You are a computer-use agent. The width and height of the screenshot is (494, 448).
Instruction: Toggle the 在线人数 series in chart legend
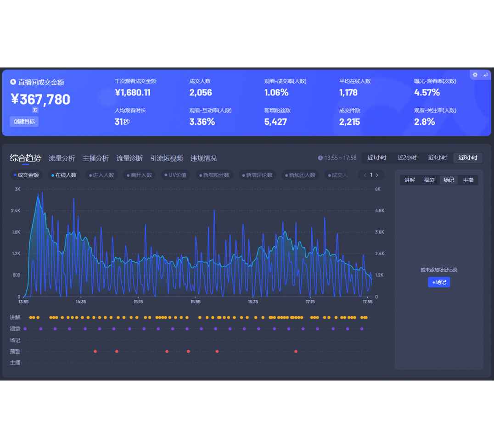[x=64, y=175]
